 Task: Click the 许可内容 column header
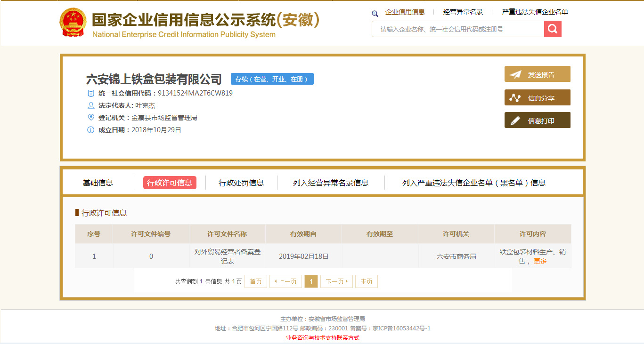click(x=533, y=234)
